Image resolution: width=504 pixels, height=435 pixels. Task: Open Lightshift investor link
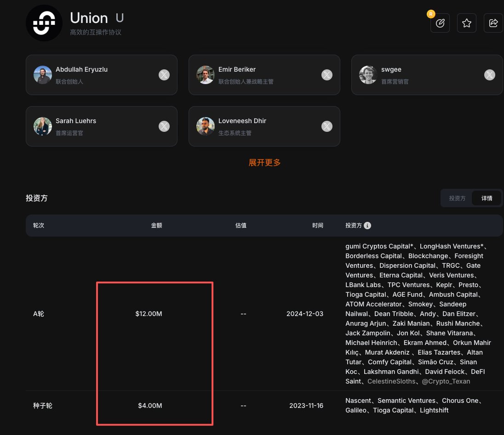pos(434,410)
